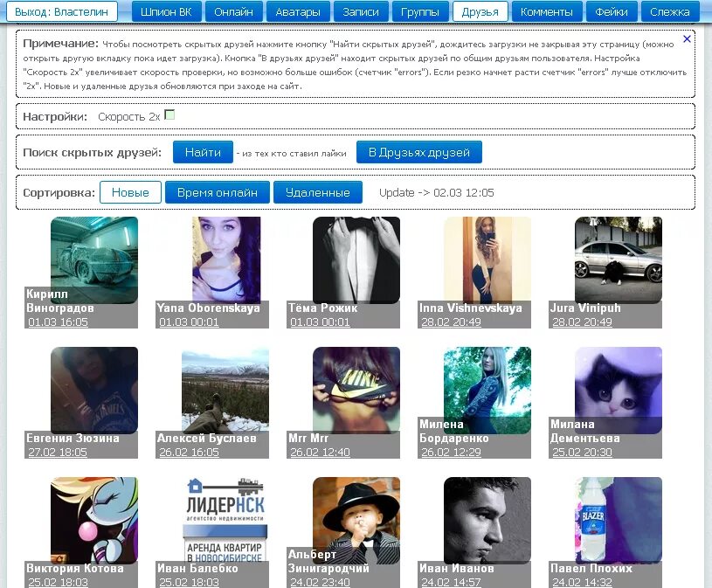This screenshot has height=588, width=712.
Task: Click date link under Inna Vishnevskaya
Action: pyautogui.click(x=451, y=322)
